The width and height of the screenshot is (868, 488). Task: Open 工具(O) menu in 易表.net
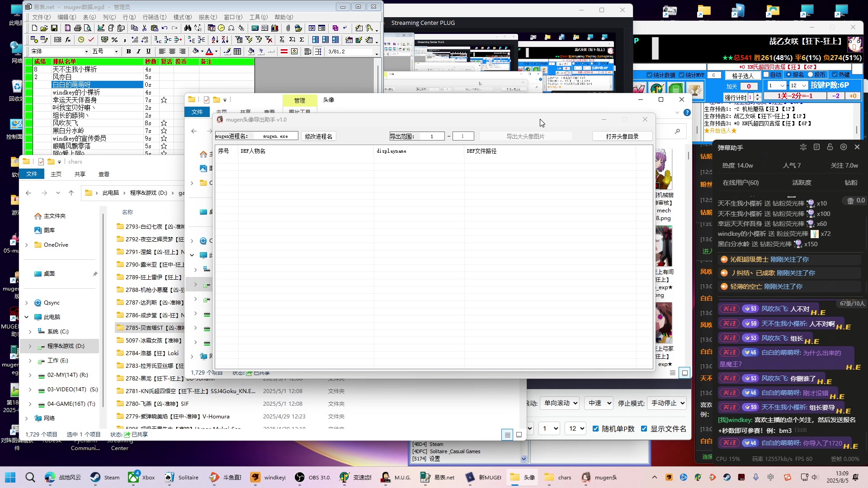pyautogui.click(x=259, y=17)
